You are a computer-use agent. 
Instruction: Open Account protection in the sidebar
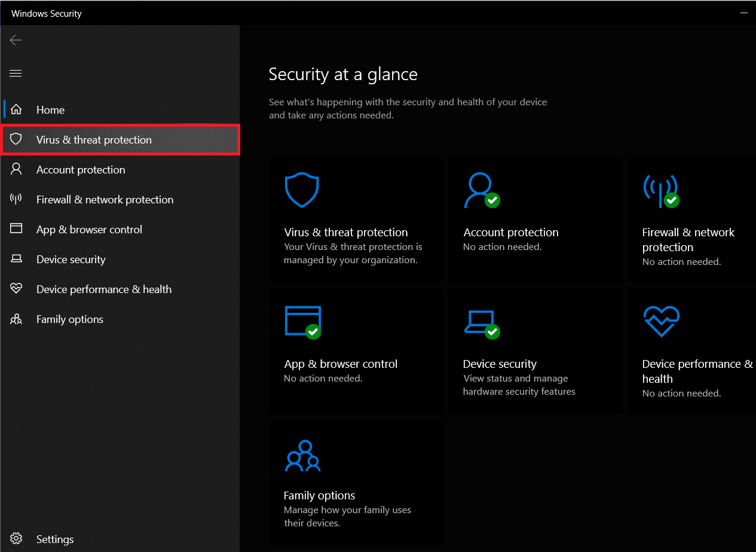[x=120, y=170]
